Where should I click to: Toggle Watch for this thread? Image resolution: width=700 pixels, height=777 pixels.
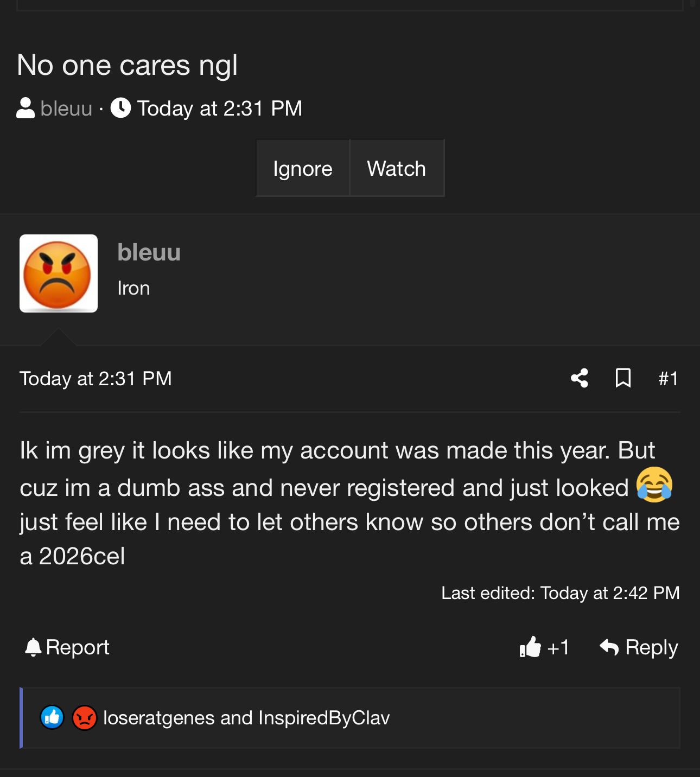click(397, 168)
